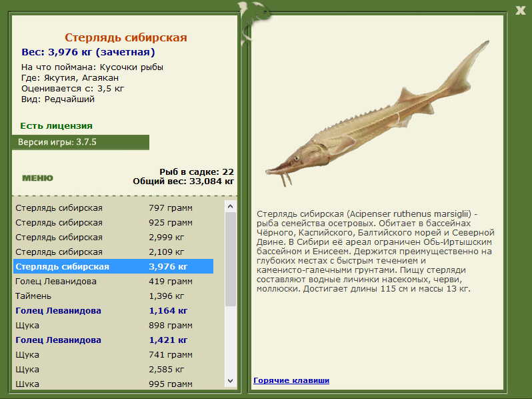Image resolution: width=532 pixels, height=399 pixels.
Task: Select the 797 грамм Стерлядь сибирская entry
Action: click(113, 208)
